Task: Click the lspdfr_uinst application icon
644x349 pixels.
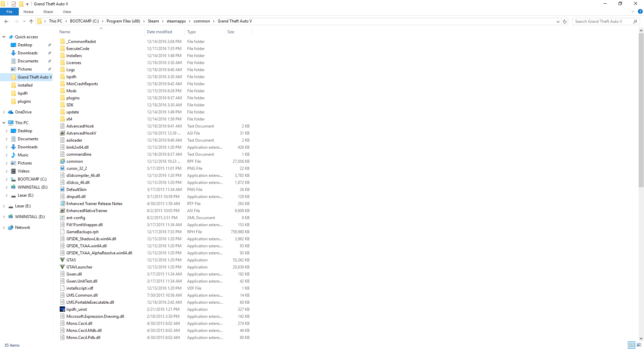Action: (x=62, y=309)
